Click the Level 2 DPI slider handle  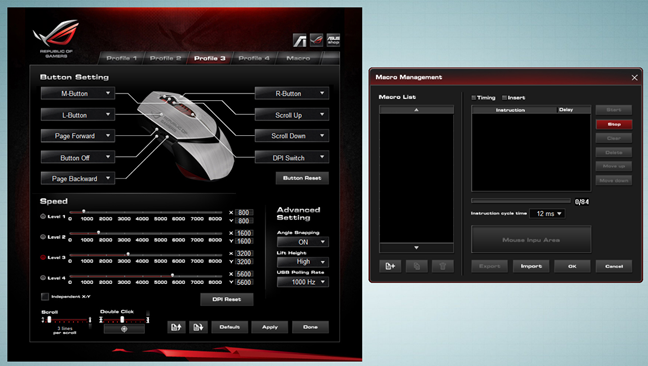click(98, 233)
